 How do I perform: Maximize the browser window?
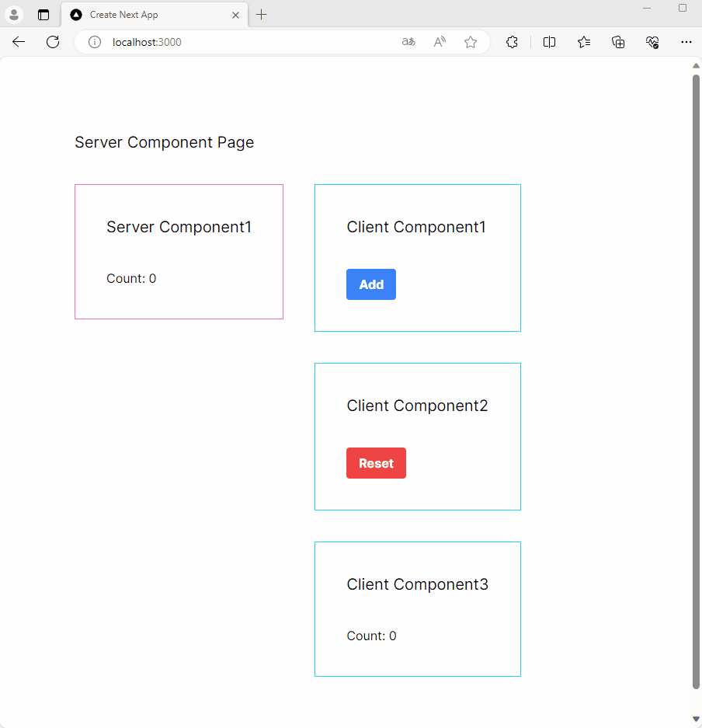click(683, 8)
